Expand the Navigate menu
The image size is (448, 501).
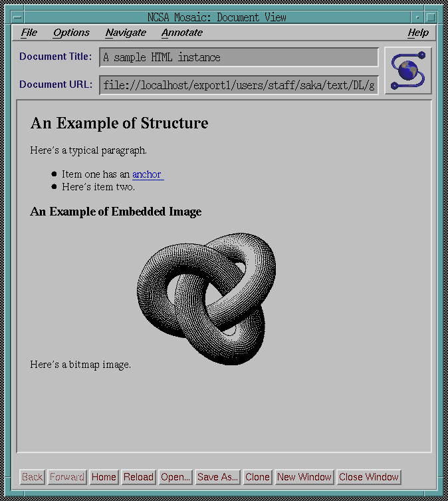click(x=126, y=33)
